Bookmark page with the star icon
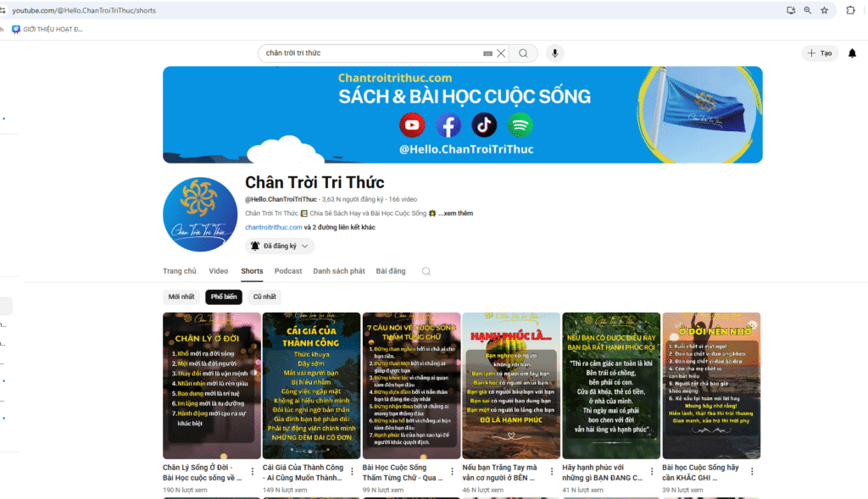 (x=824, y=10)
